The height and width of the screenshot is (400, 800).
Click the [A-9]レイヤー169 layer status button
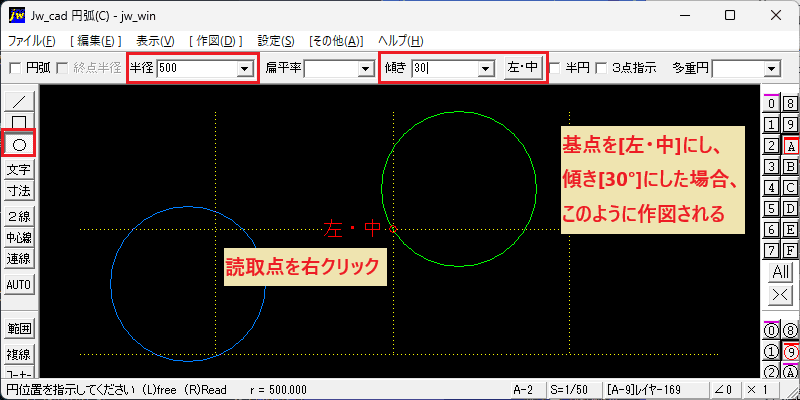(656, 389)
